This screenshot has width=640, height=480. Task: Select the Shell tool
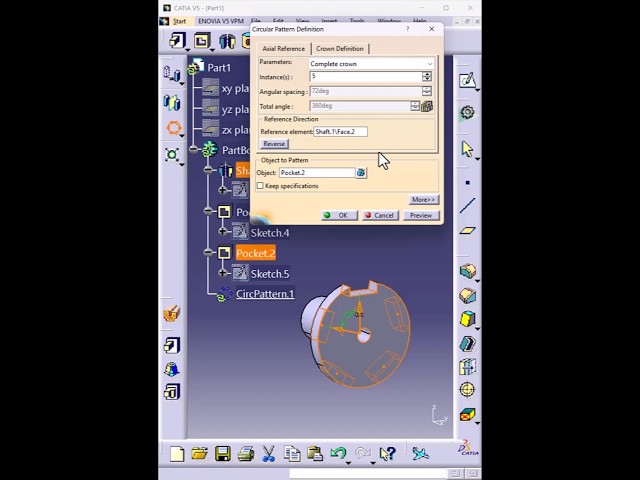point(467,344)
